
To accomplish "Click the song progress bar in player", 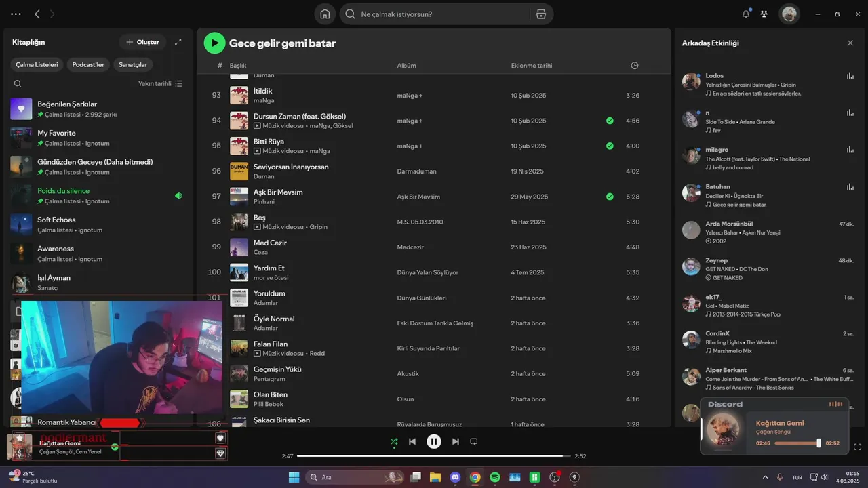I will [434, 456].
